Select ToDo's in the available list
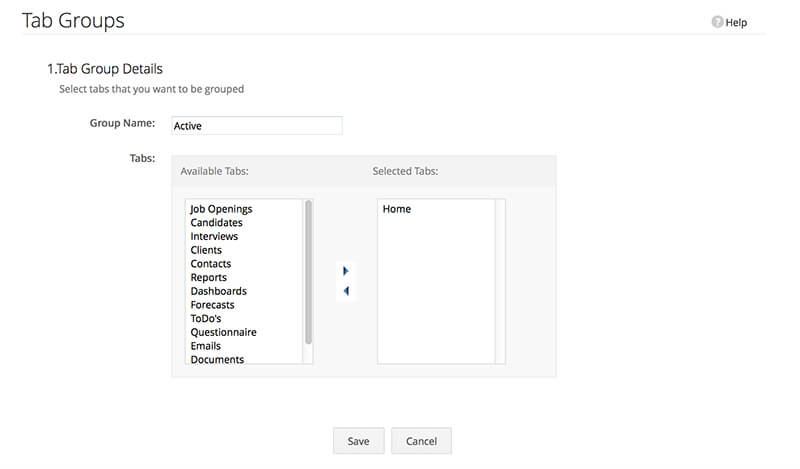The height and width of the screenshot is (469, 800). [x=206, y=318]
